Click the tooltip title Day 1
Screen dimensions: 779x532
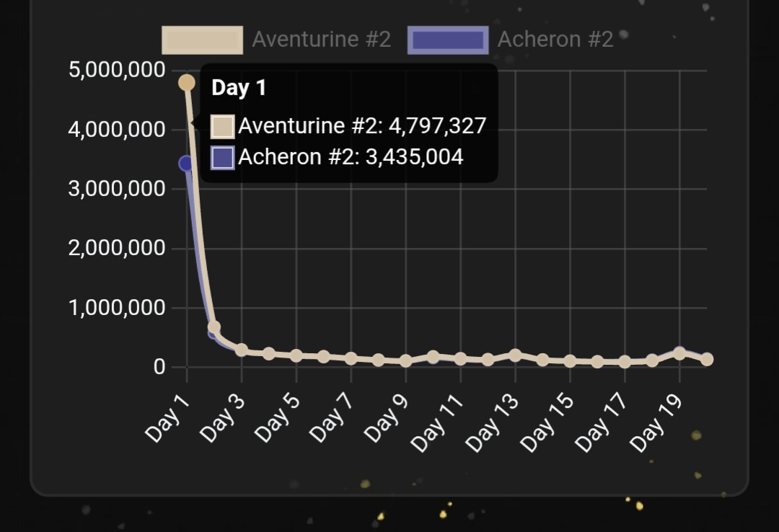239,88
